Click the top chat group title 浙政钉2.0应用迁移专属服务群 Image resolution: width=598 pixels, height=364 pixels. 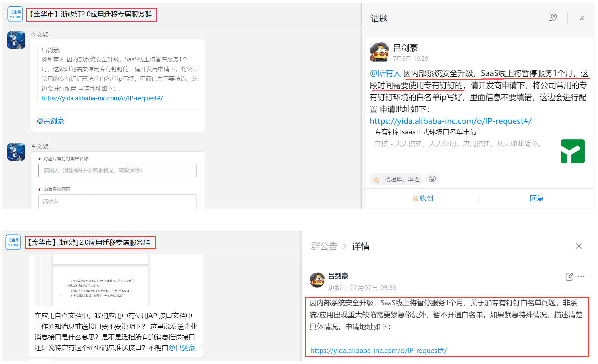tap(91, 15)
